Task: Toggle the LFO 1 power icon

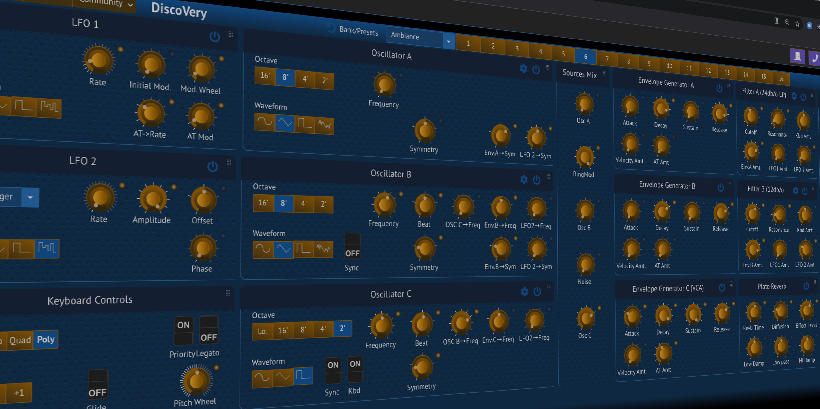Action: (214, 37)
